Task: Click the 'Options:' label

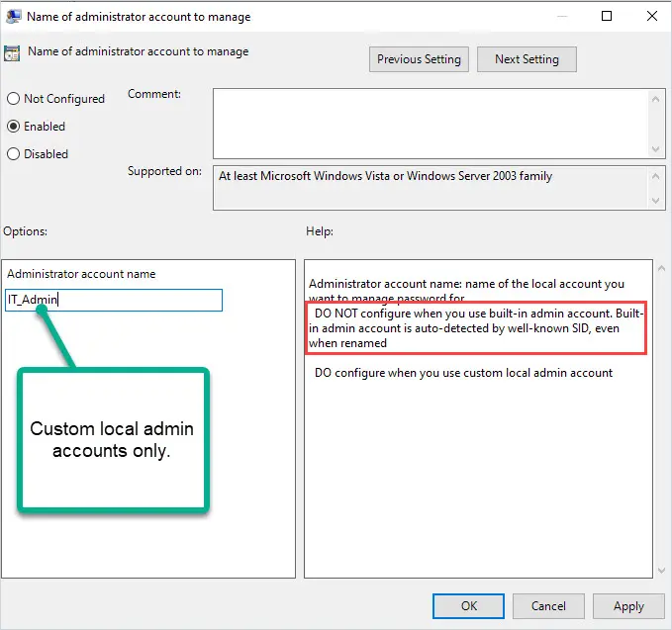Action: pyautogui.click(x=26, y=231)
